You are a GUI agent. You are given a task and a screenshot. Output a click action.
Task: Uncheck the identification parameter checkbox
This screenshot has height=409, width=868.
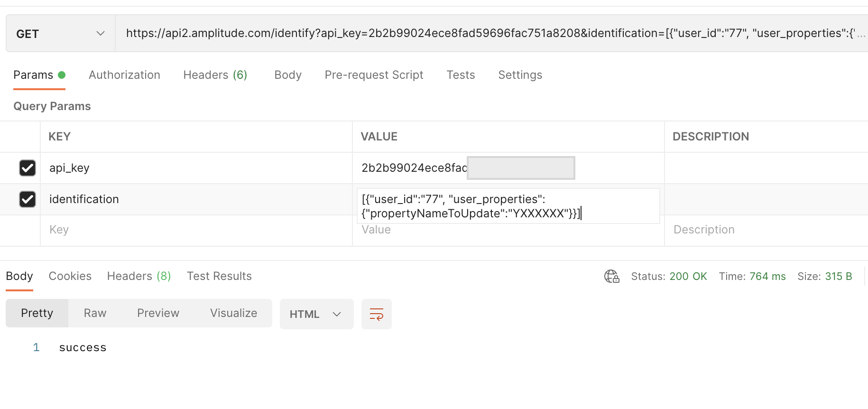click(28, 199)
